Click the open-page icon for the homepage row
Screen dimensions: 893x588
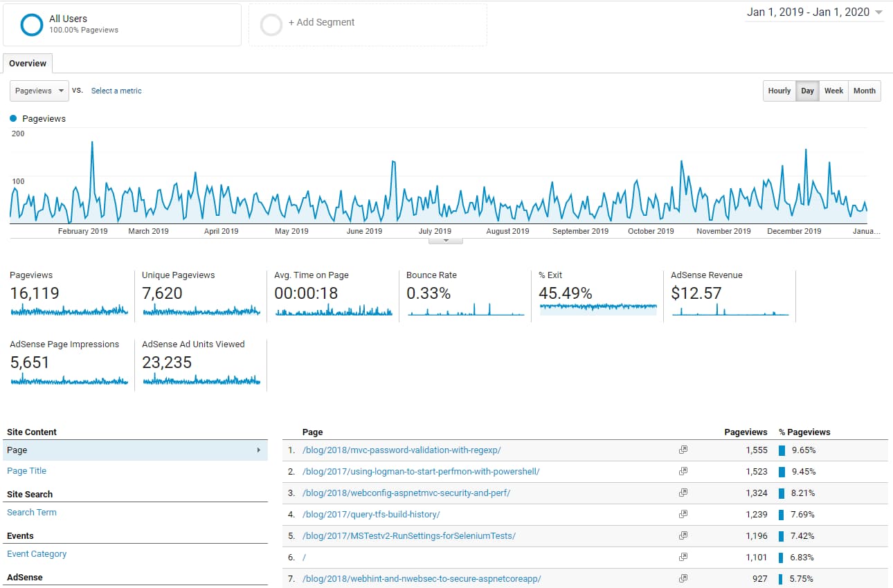coord(683,557)
